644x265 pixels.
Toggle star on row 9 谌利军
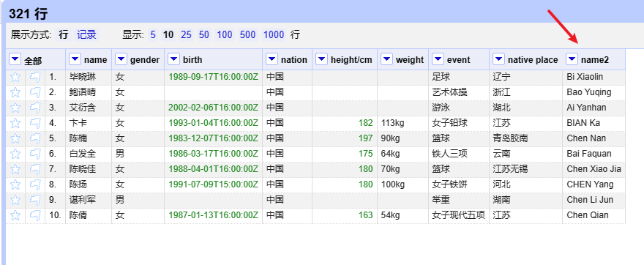pos(15,200)
